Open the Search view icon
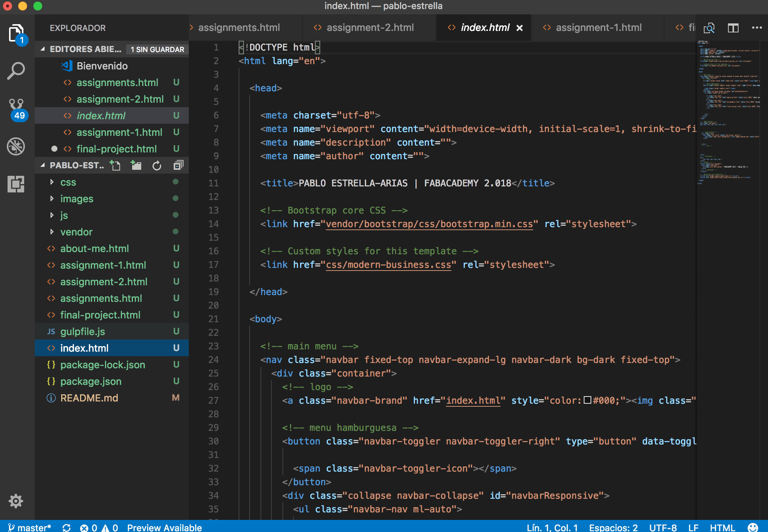Viewport: 768px width, 532px height. pos(16,71)
